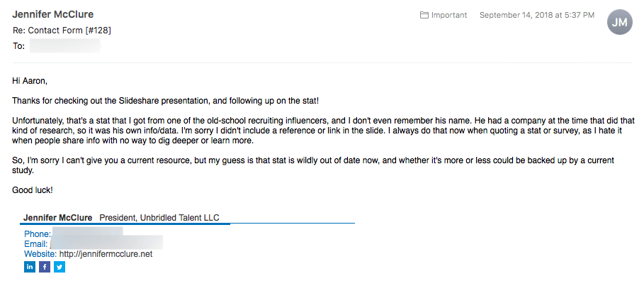The image size is (644, 286).
Task: Click the Thanks for checking out paragraph
Action: 170,101
